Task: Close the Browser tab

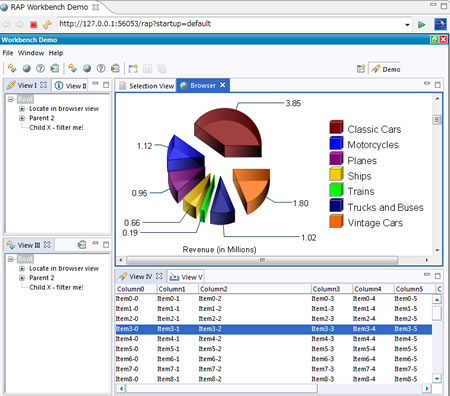Action: [222, 85]
